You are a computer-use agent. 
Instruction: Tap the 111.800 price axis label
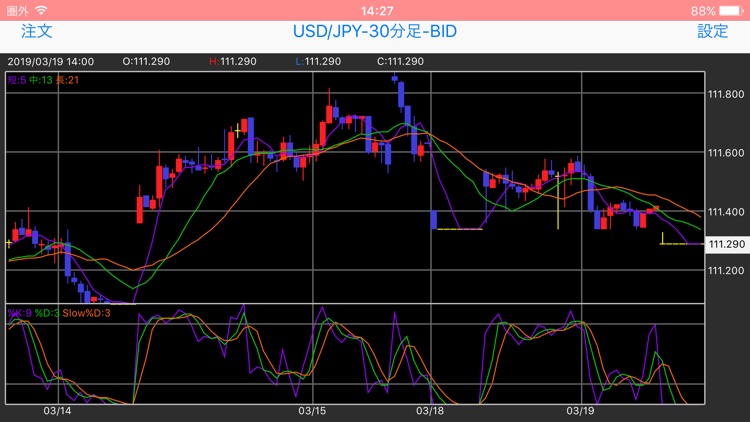coord(726,94)
